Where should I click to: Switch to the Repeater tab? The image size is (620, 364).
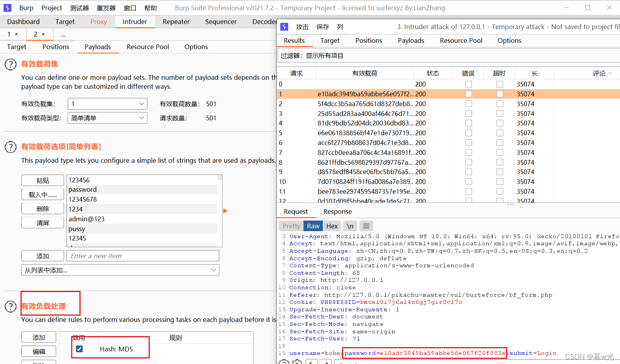tap(176, 22)
